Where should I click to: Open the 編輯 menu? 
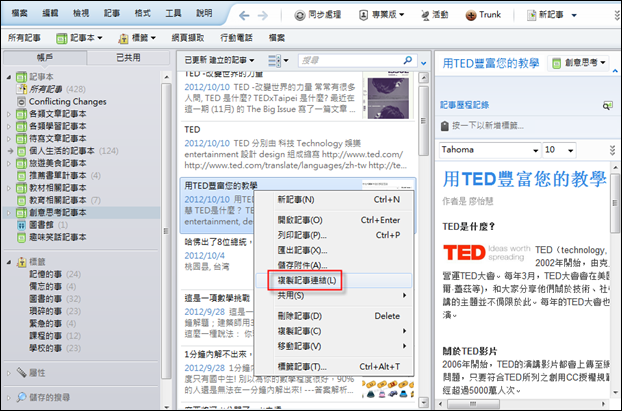(50, 13)
